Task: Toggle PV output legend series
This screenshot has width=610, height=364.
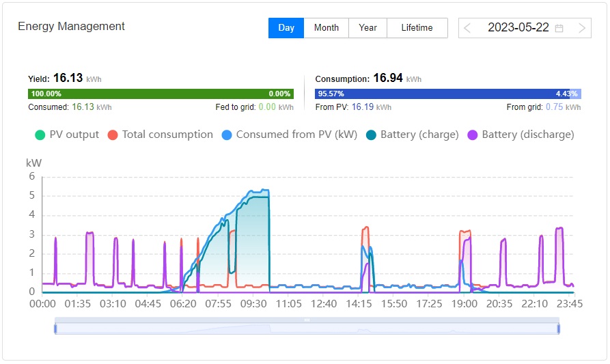Action: click(x=67, y=135)
